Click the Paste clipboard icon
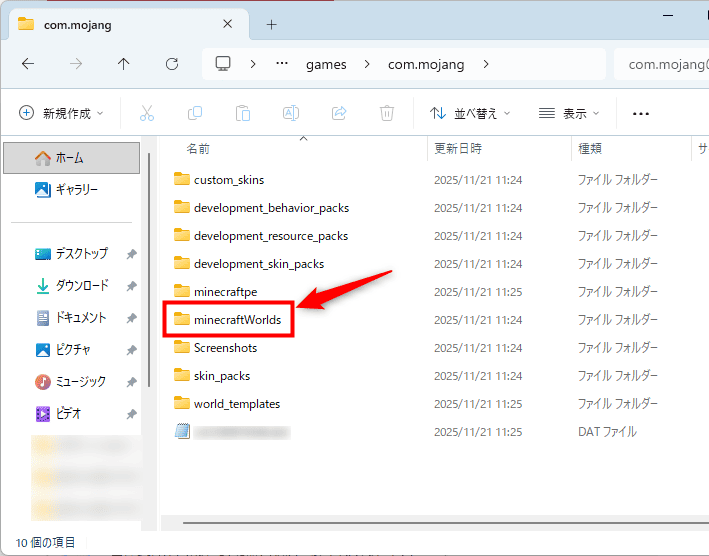Image resolution: width=709 pixels, height=556 pixels. pyautogui.click(x=242, y=113)
